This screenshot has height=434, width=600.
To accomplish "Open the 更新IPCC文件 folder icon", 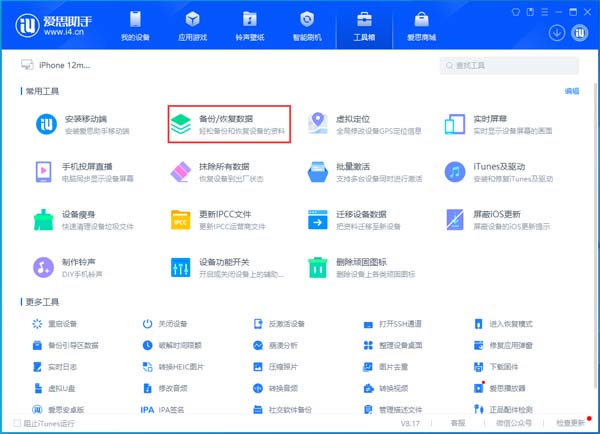I will pyautogui.click(x=180, y=220).
